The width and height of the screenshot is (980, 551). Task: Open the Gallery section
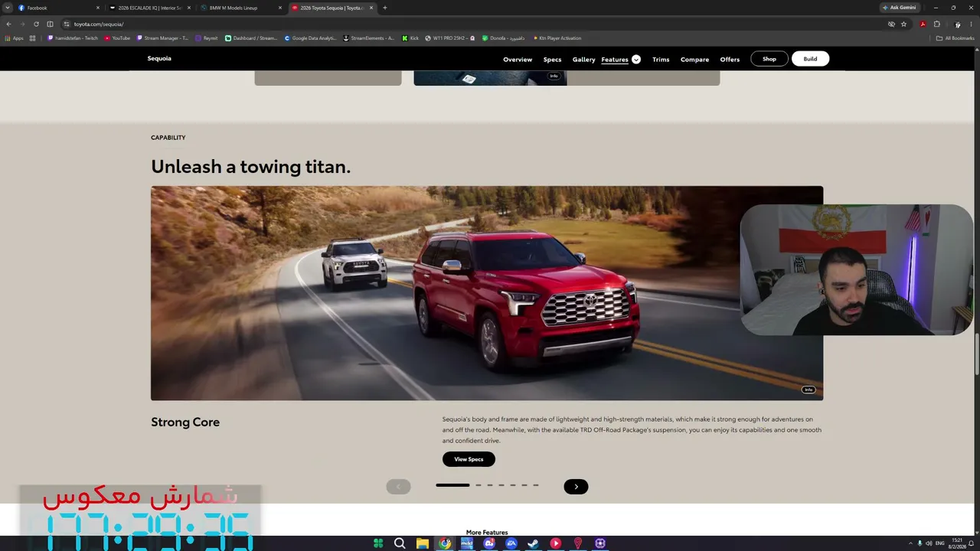[583, 59]
